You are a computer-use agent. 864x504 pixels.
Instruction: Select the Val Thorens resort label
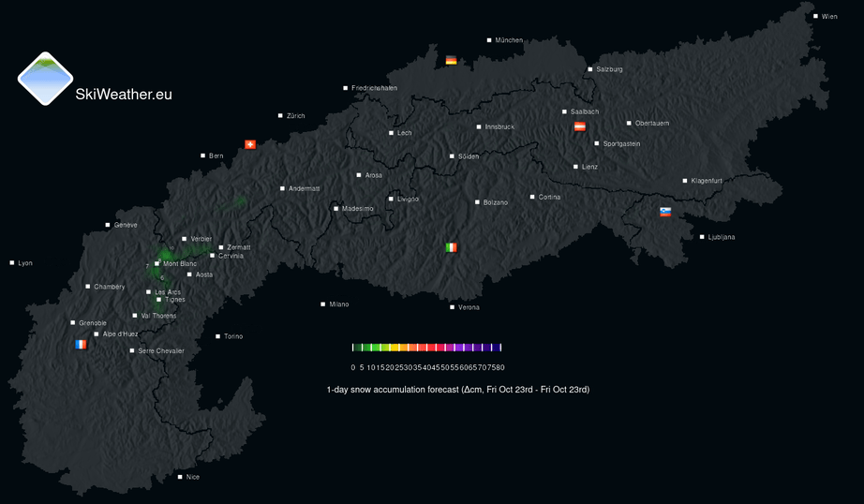coord(158,316)
